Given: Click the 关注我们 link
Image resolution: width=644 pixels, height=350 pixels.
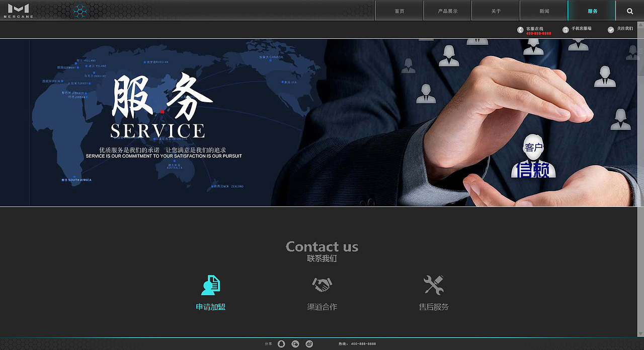Looking at the screenshot, I should [625, 29].
